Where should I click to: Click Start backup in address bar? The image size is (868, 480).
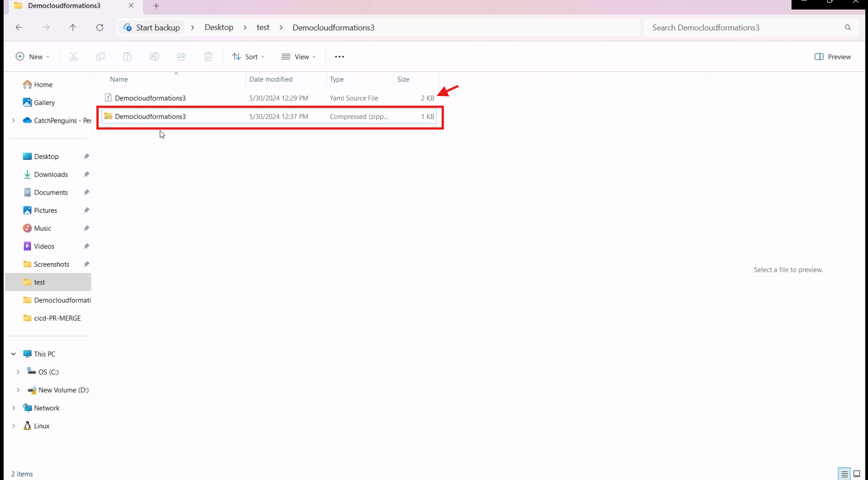point(152,28)
